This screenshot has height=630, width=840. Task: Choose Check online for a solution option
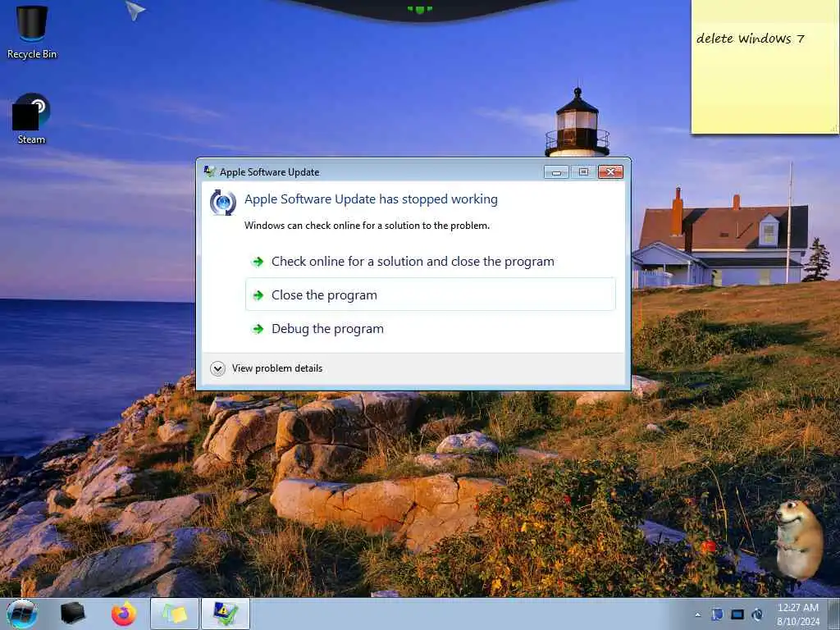tap(430, 262)
